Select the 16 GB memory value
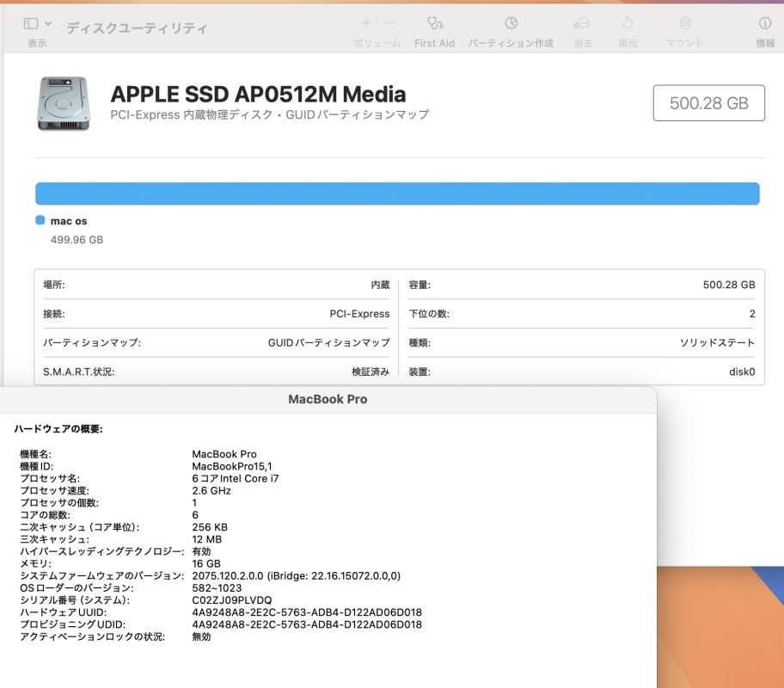 206,563
